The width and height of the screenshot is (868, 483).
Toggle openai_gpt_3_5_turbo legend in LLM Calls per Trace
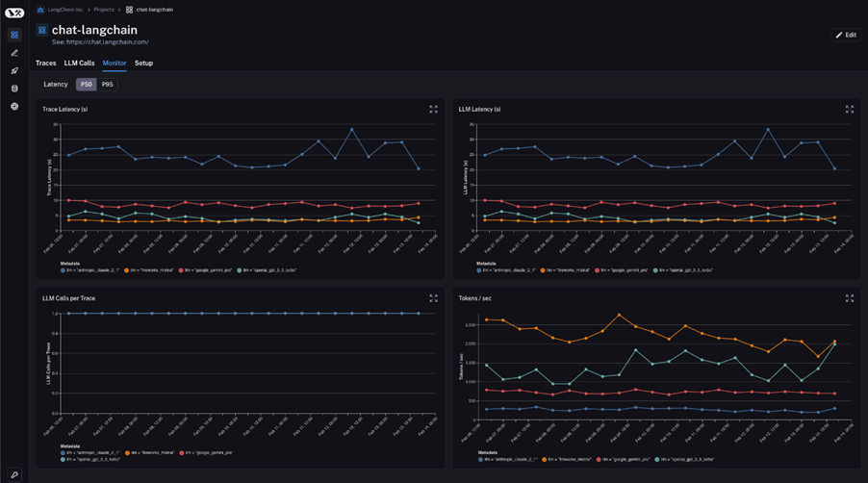pos(90,459)
